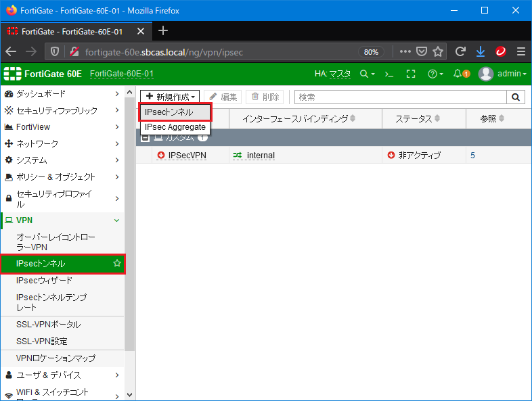Expand セキュリティファブリック menu
532x401 pixels.
point(62,110)
